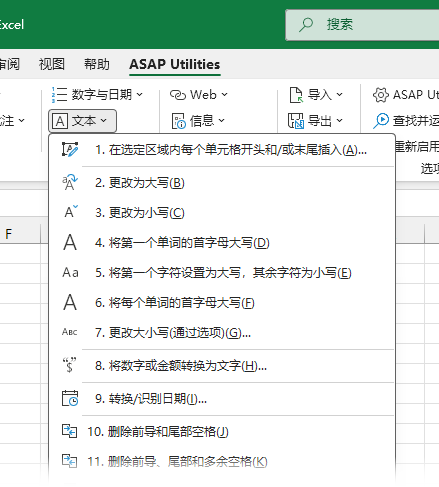Click the search magnifier icon in title bar
This screenshot has width=439, height=487.
coord(306,25)
